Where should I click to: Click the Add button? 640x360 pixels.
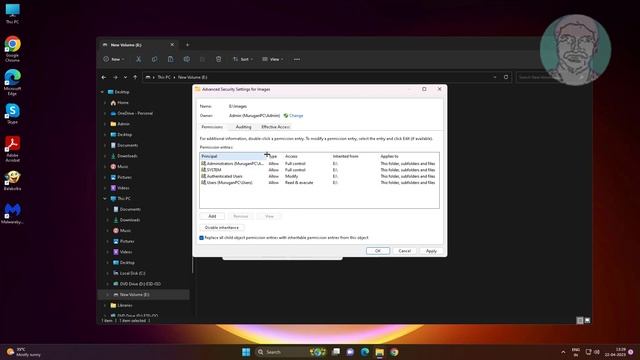pyautogui.click(x=212, y=216)
